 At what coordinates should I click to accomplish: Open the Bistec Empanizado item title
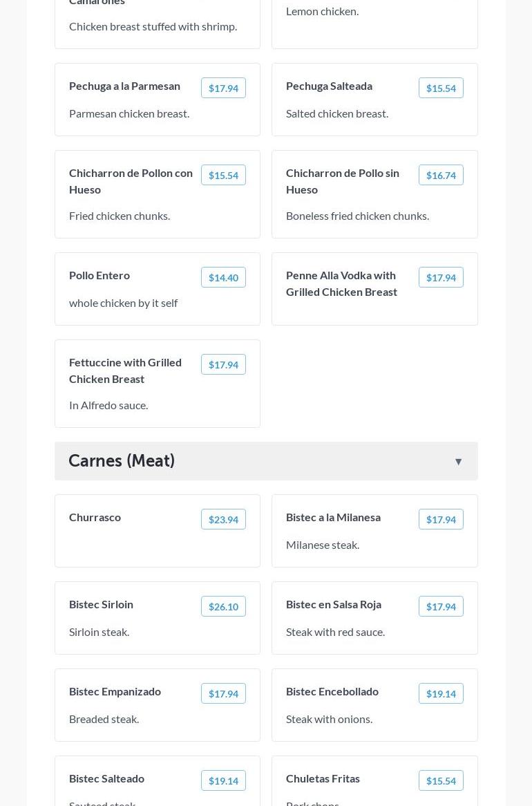[115, 691]
